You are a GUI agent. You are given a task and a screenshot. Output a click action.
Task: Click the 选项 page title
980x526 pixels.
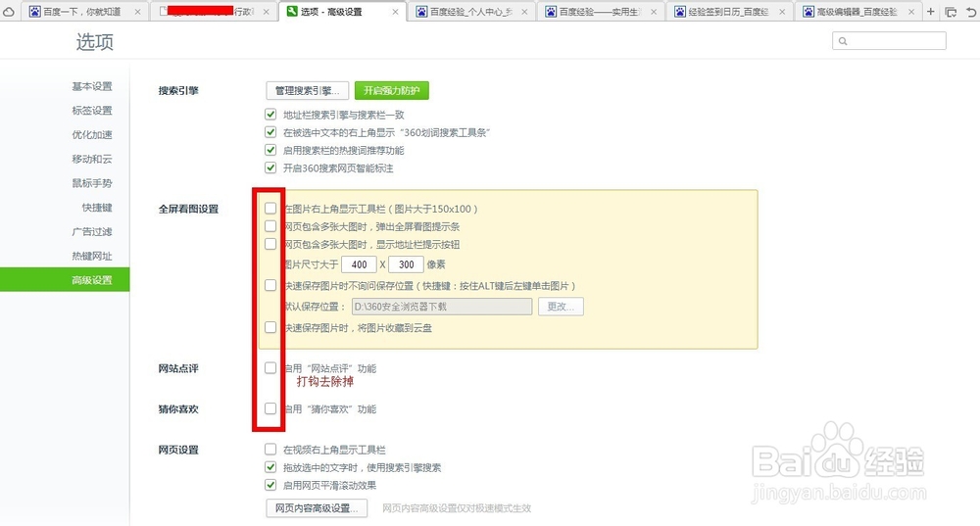coord(95,42)
